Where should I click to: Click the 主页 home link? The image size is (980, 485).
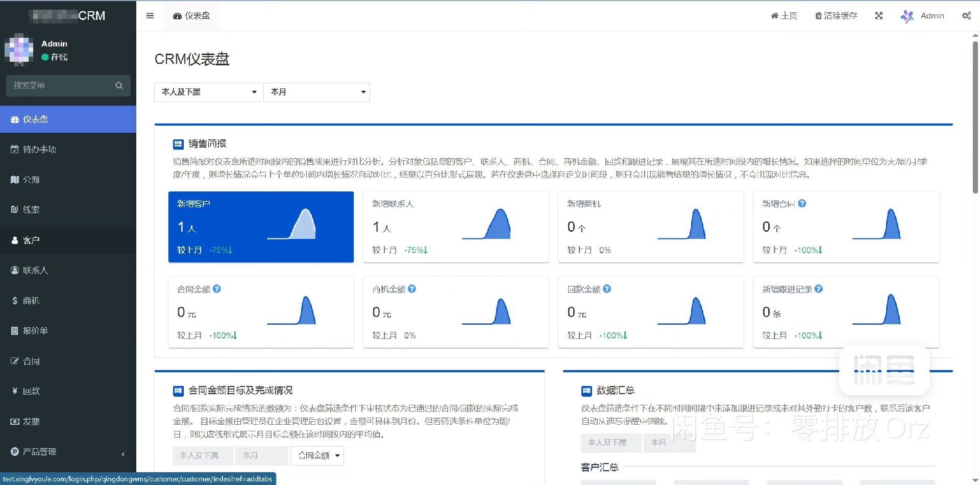[x=784, y=16]
